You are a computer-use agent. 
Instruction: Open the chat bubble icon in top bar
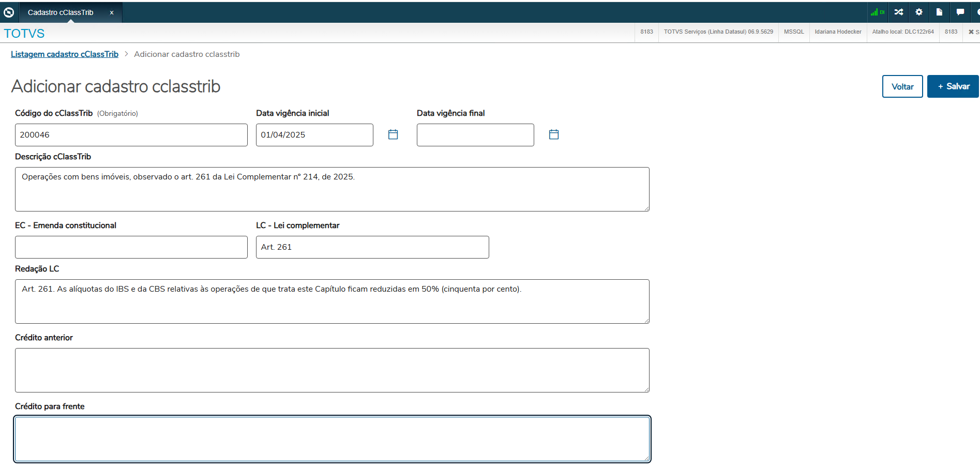pos(960,12)
